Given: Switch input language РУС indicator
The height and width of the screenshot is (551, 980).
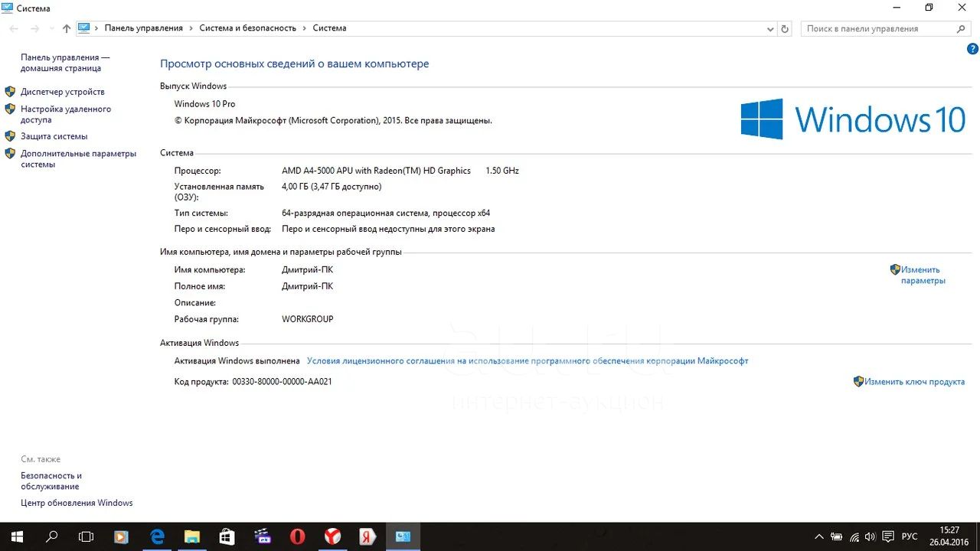Looking at the screenshot, I should coord(910,537).
